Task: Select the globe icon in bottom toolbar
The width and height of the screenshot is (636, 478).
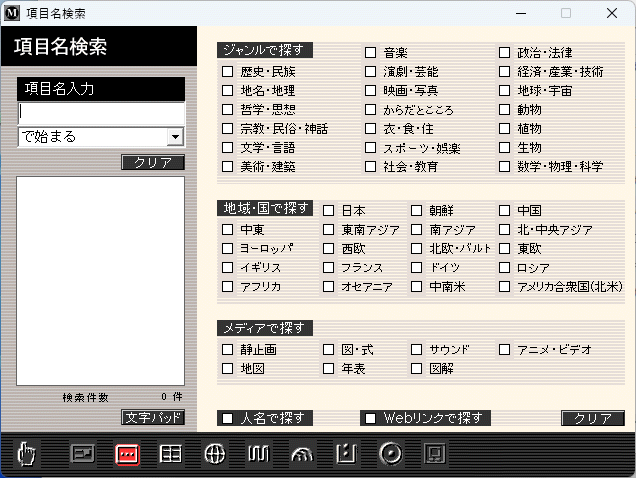Action: tap(214, 454)
